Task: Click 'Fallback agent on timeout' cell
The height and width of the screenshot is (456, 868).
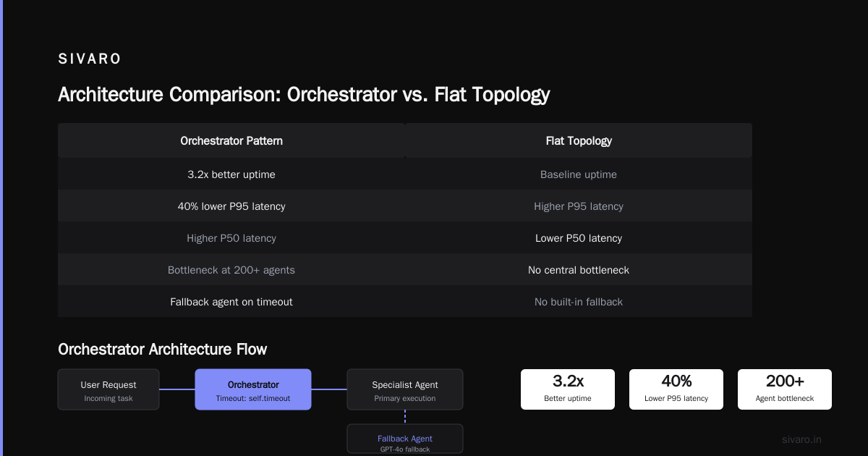Action: tap(231, 302)
